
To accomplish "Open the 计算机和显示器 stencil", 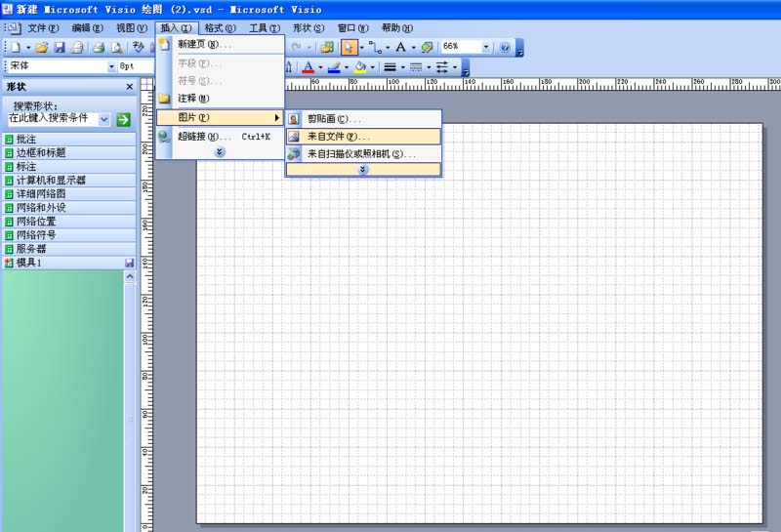I will [69, 181].
